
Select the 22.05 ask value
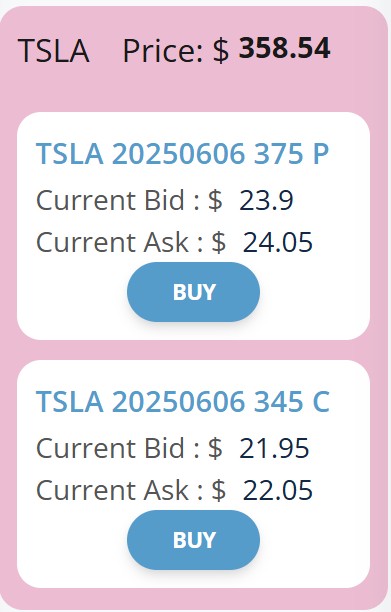277,490
